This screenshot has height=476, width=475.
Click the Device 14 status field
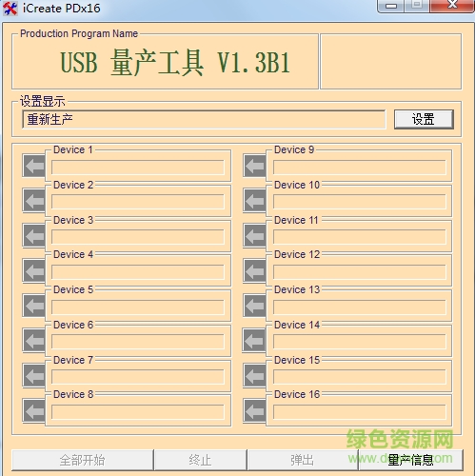pyautogui.click(x=360, y=342)
